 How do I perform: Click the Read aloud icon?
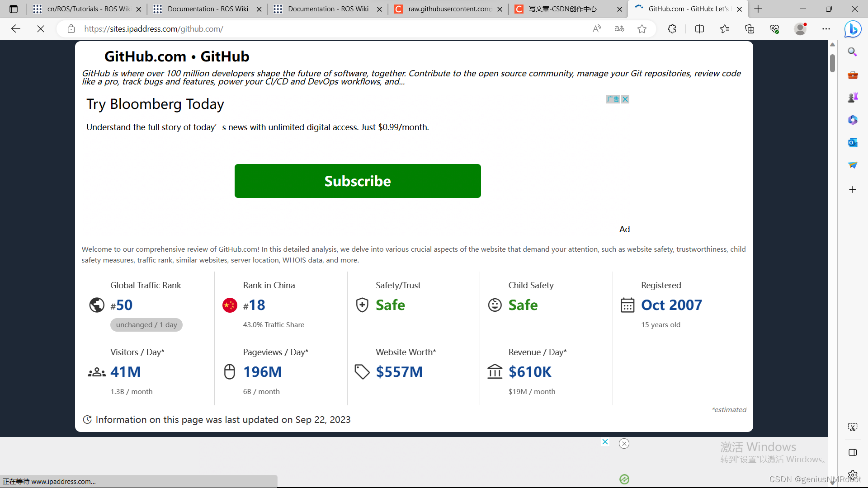tap(597, 29)
